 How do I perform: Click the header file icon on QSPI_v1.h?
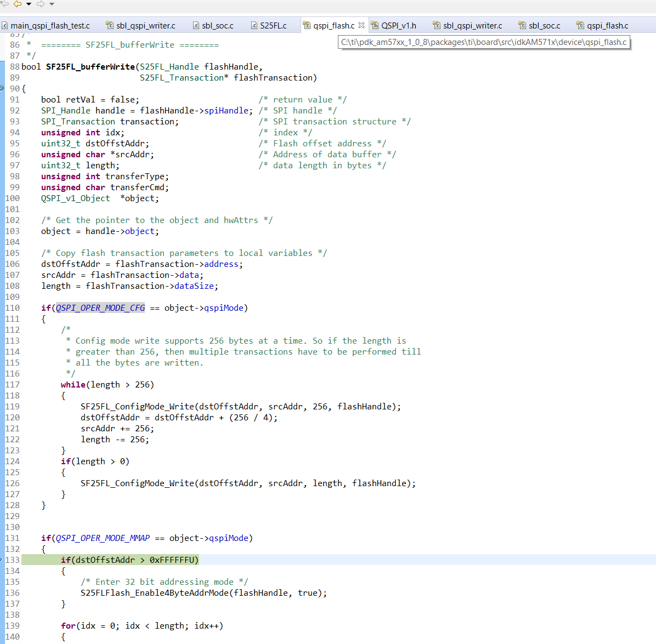pos(375,26)
